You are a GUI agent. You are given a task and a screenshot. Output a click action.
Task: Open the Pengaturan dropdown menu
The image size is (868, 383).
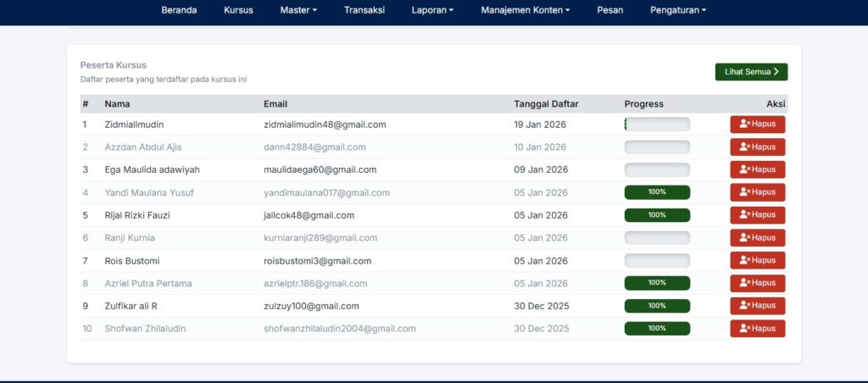pyautogui.click(x=678, y=10)
